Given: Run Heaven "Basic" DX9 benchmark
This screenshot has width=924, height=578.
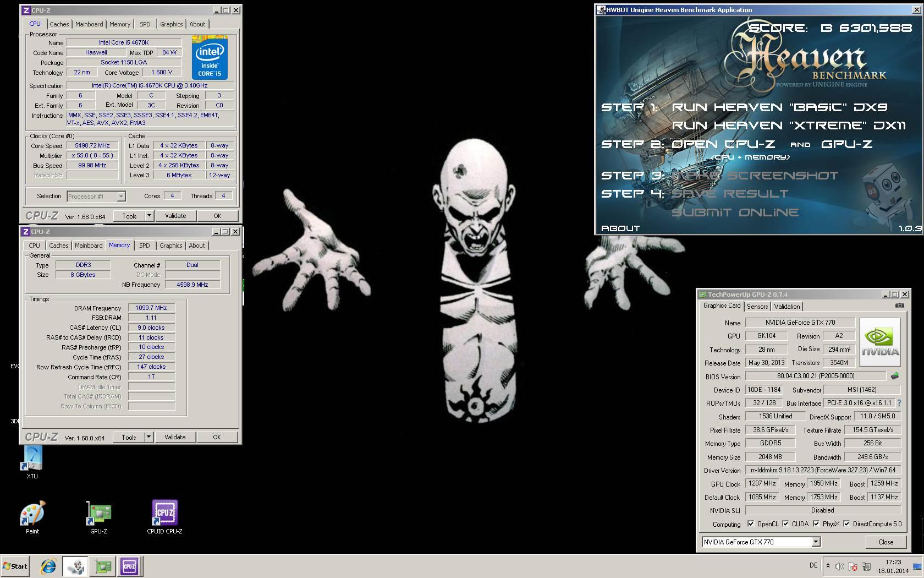Looking at the screenshot, I should coord(779,107).
